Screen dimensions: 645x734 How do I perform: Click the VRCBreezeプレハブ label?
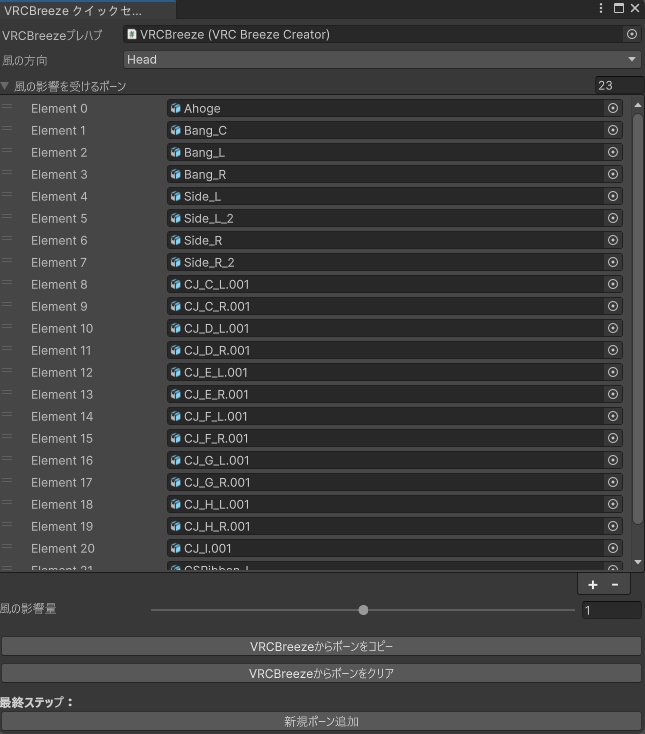coord(52,35)
